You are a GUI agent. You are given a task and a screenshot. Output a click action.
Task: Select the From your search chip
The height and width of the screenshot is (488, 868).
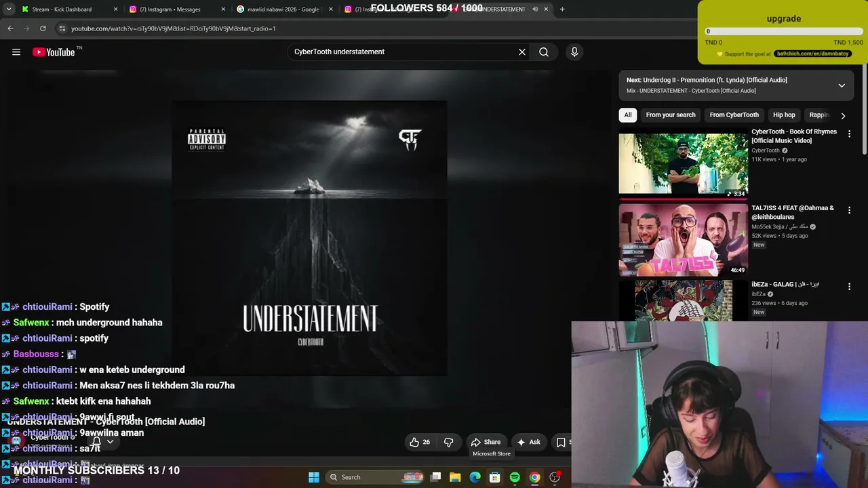point(671,115)
